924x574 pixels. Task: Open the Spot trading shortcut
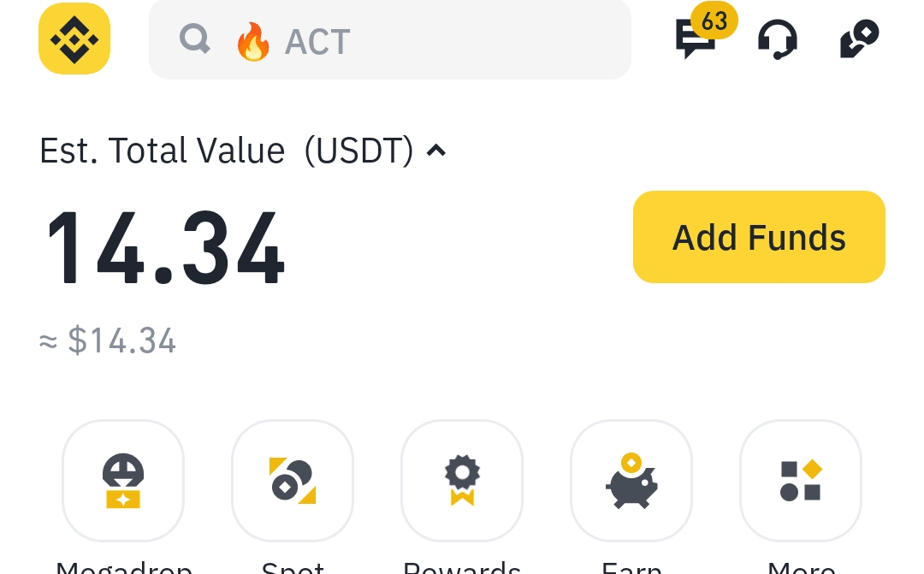(x=293, y=480)
